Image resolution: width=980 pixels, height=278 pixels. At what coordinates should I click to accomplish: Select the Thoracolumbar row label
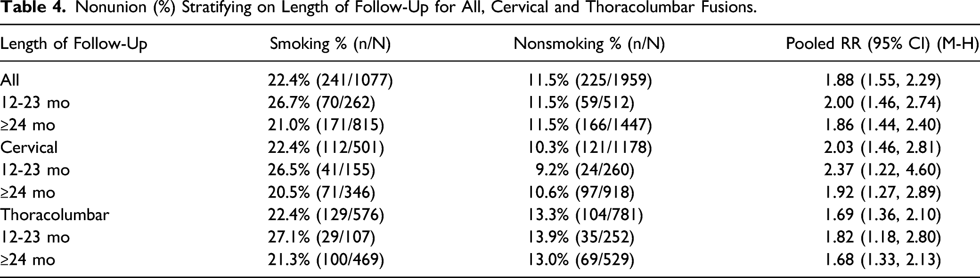click(55, 215)
